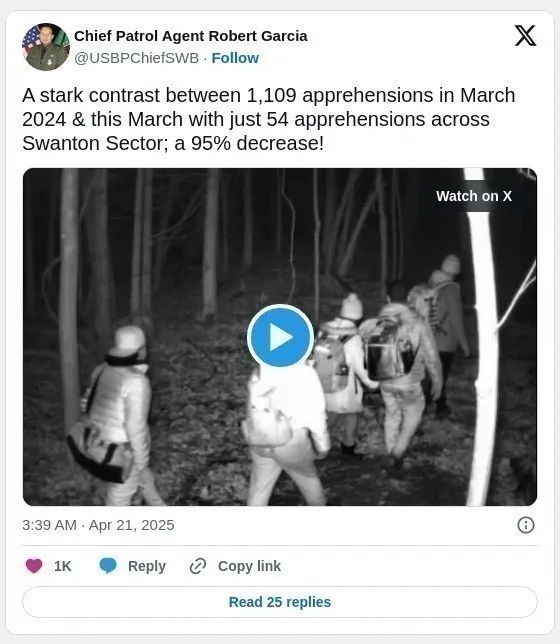
Task: Click the heart like icon
Action: [x=34, y=566]
